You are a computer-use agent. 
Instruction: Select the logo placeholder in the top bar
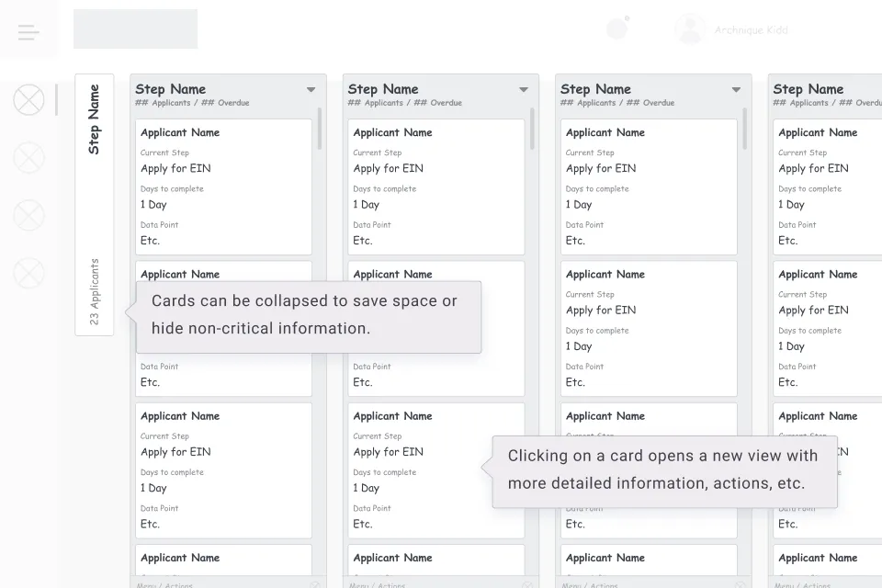(x=135, y=28)
